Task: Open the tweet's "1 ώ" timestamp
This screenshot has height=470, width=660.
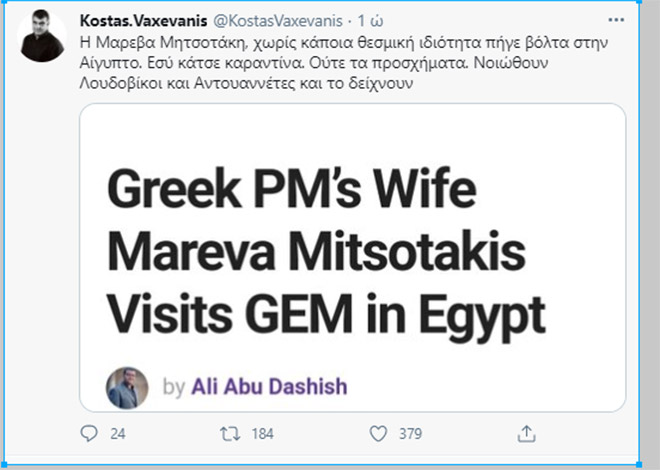Action: tap(367, 22)
